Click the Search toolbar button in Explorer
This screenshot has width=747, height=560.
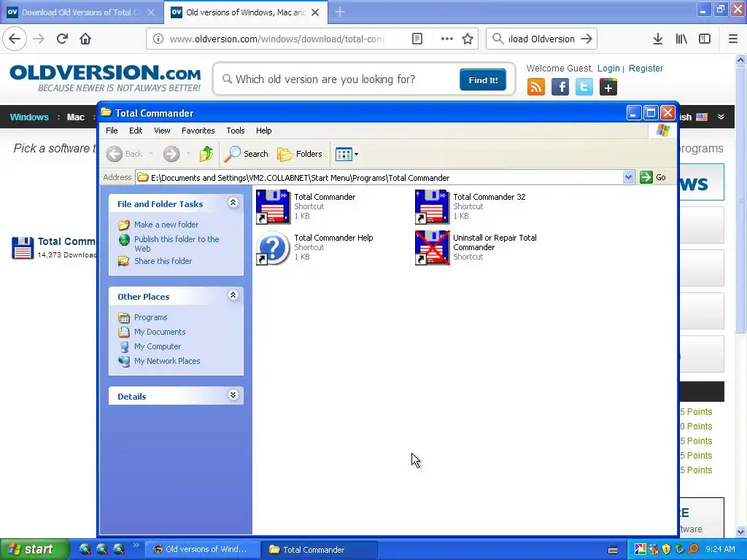(x=247, y=154)
